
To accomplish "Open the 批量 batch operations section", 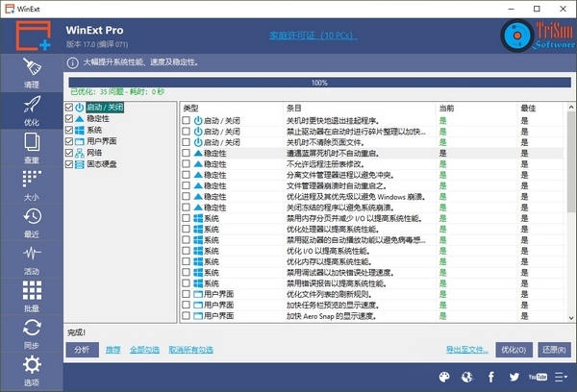I will (x=32, y=297).
